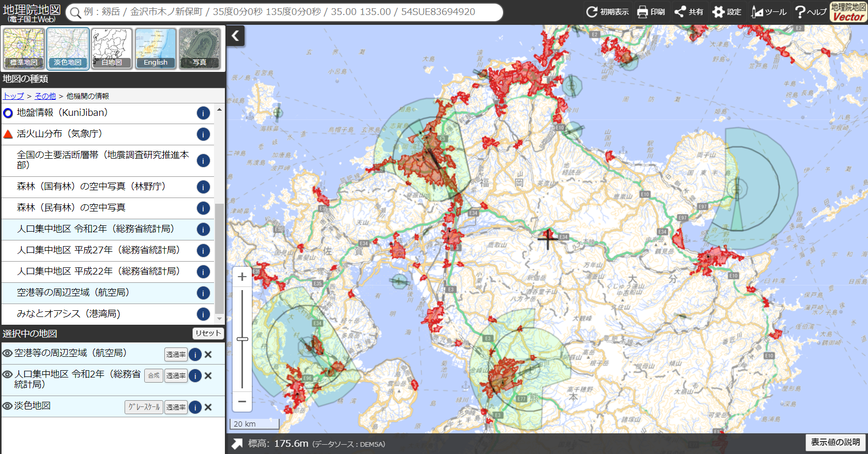Screen dimensions: 868x454
Task: Open help (ヘルプ) question mark
Action: [810, 12]
